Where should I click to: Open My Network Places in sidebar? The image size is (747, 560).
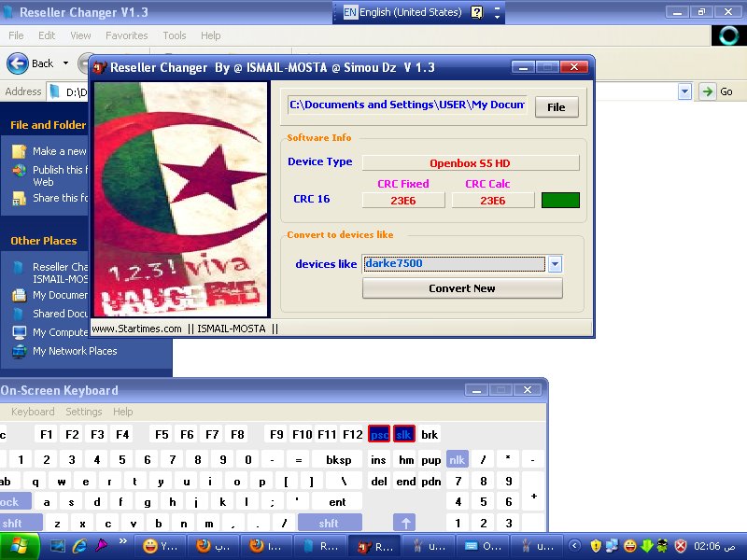[x=64, y=352]
